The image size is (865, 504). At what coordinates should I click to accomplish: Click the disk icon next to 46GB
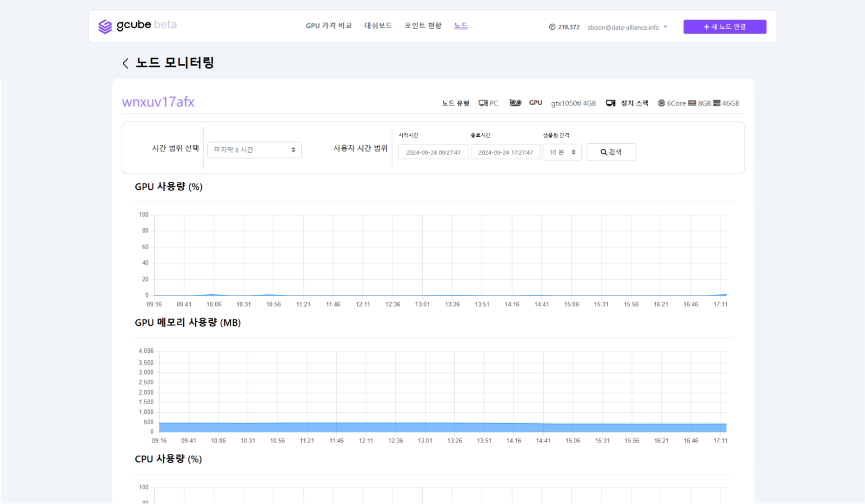click(717, 103)
